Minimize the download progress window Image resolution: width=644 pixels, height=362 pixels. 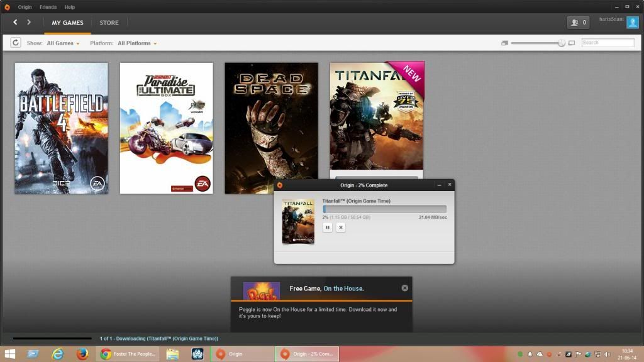(439, 185)
